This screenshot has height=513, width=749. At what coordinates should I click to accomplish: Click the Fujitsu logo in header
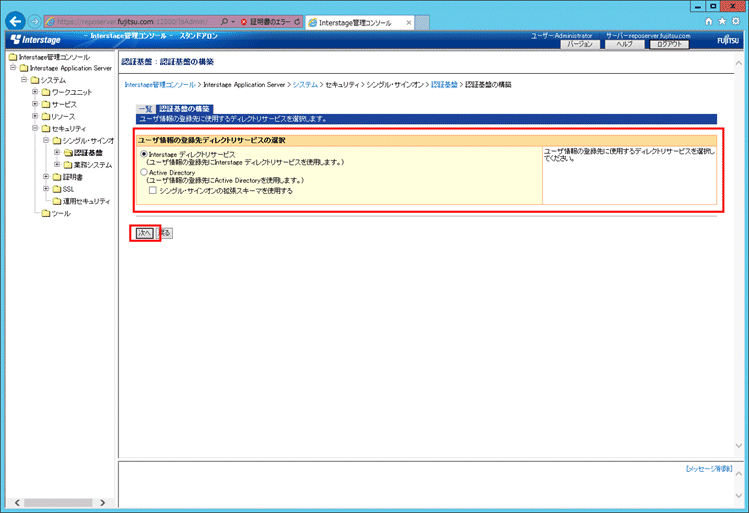pos(728,40)
